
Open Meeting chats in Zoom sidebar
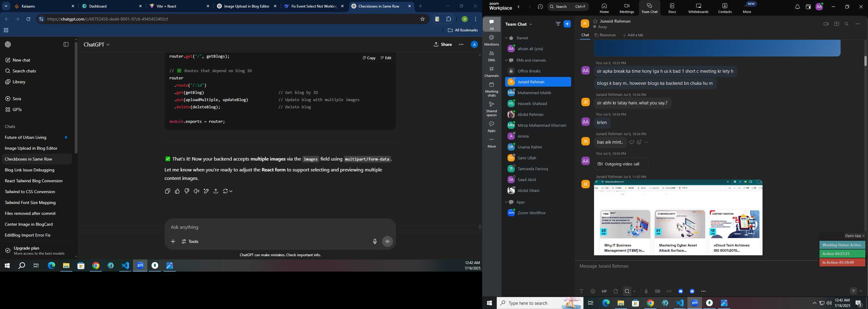(x=492, y=89)
